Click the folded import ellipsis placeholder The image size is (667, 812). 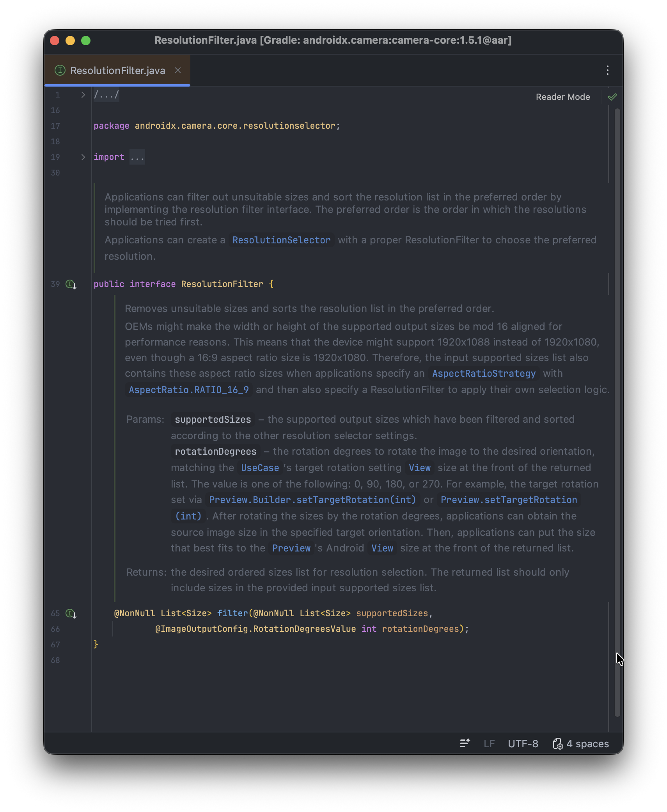pyautogui.click(x=137, y=157)
